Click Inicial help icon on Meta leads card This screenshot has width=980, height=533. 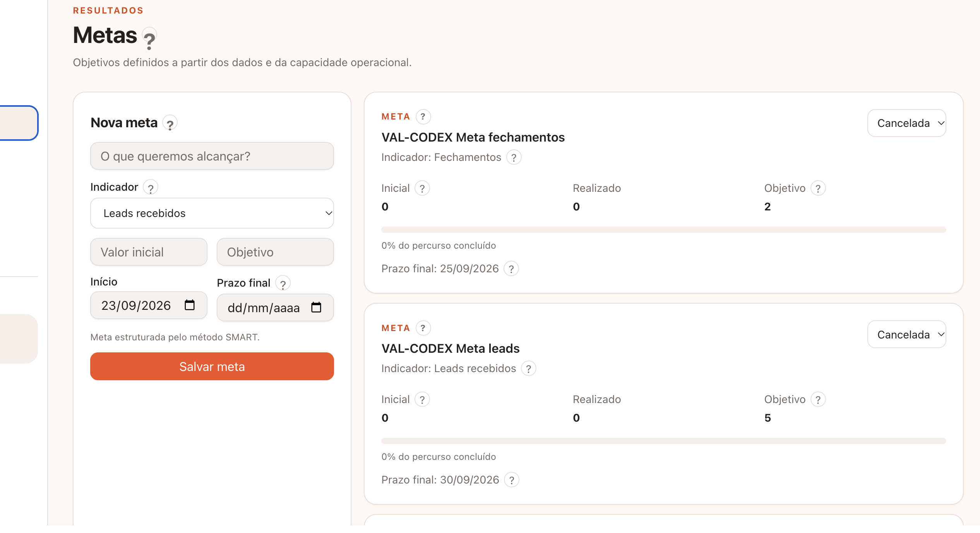pyautogui.click(x=422, y=400)
